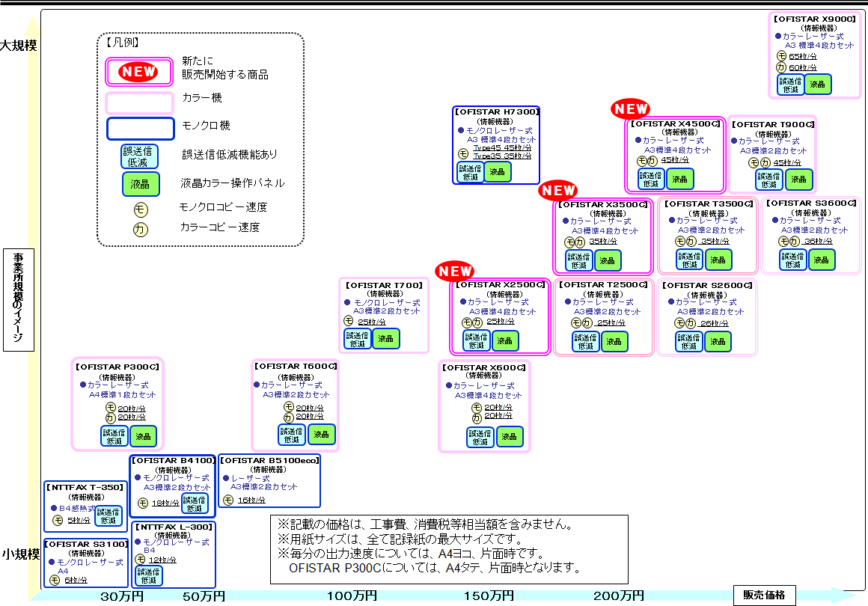Click the 【OFISTAR B4100】 product title
The width and height of the screenshot is (868, 606).
173,460
